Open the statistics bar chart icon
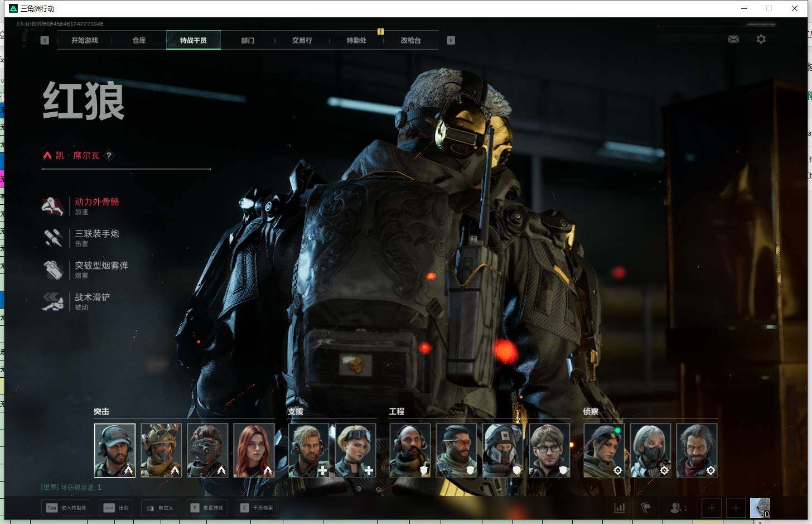The width and height of the screenshot is (812, 524). pos(620,508)
